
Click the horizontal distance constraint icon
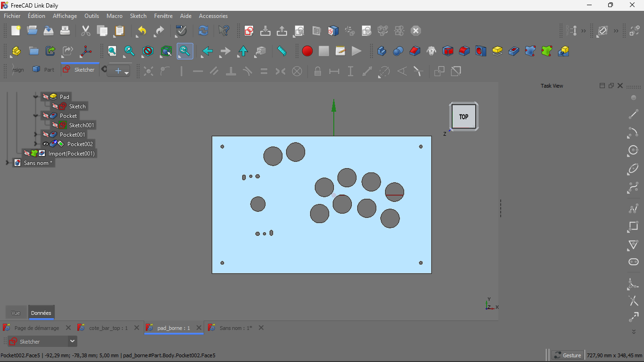[334, 71]
